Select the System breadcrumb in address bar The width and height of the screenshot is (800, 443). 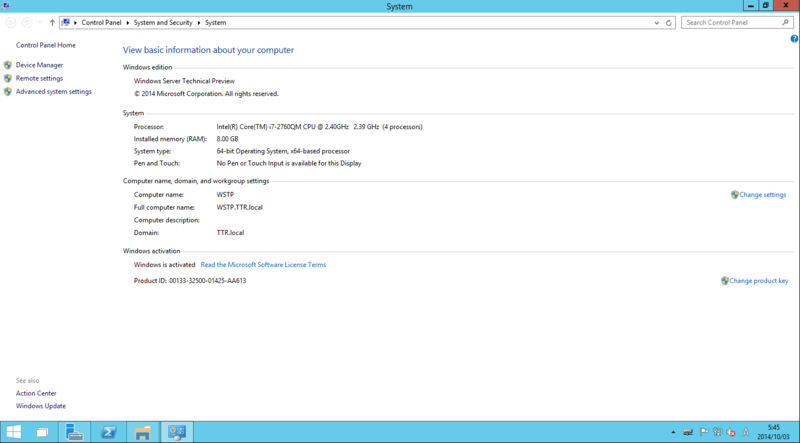(x=215, y=23)
